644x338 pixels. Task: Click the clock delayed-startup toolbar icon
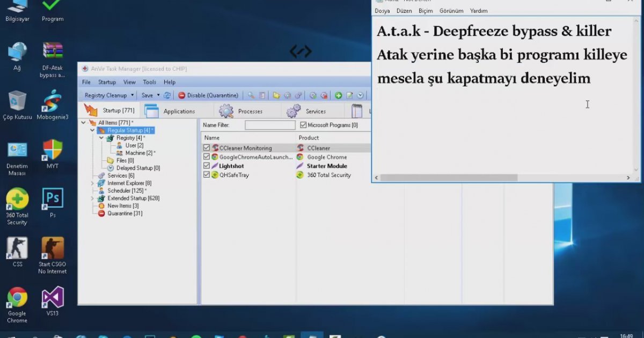click(x=360, y=95)
